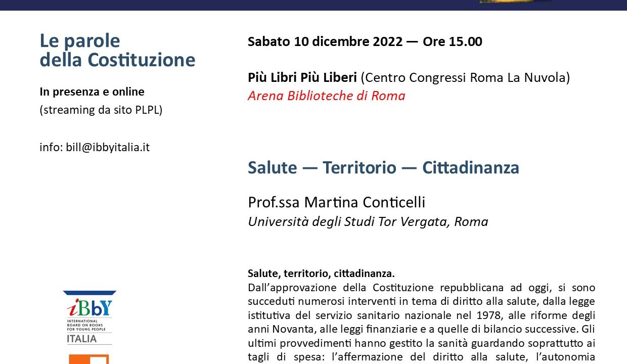Click the IBBY Italia logo
Image resolution: width=627 pixels, height=364 pixels.
coord(89,317)
